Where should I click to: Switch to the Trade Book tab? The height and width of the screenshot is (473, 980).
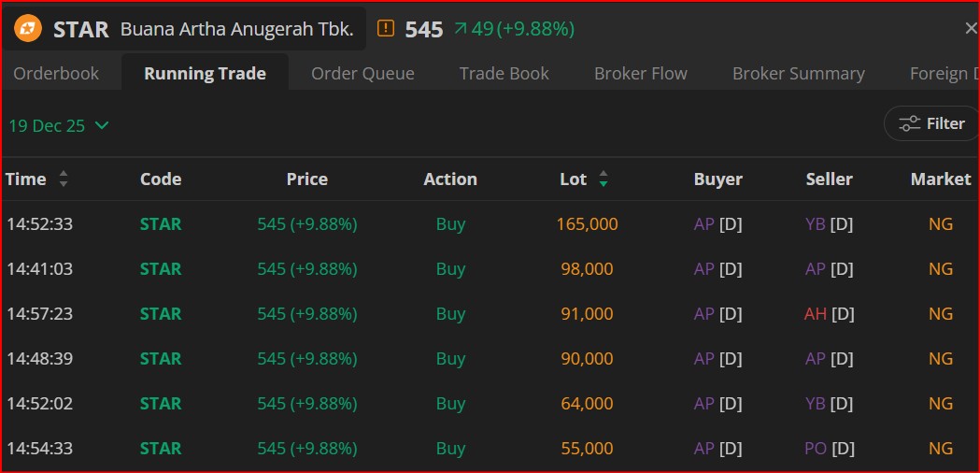pyautogui.click(x=504, y=74)
